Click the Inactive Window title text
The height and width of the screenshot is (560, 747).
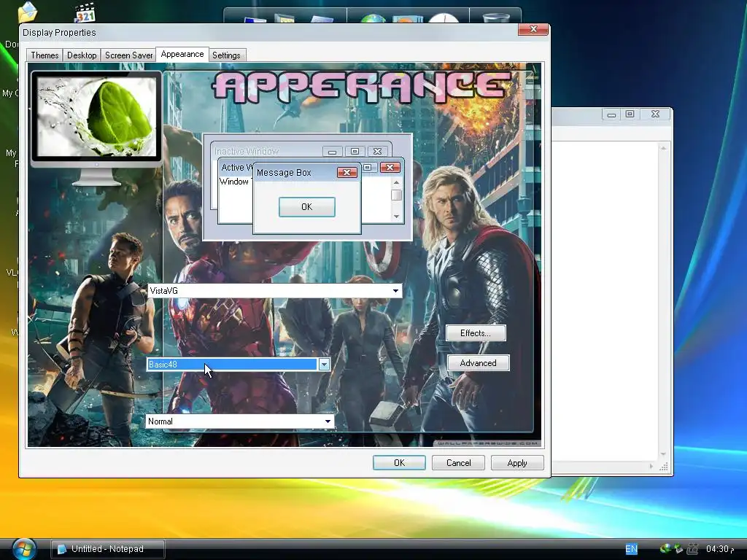coord(247,152)
